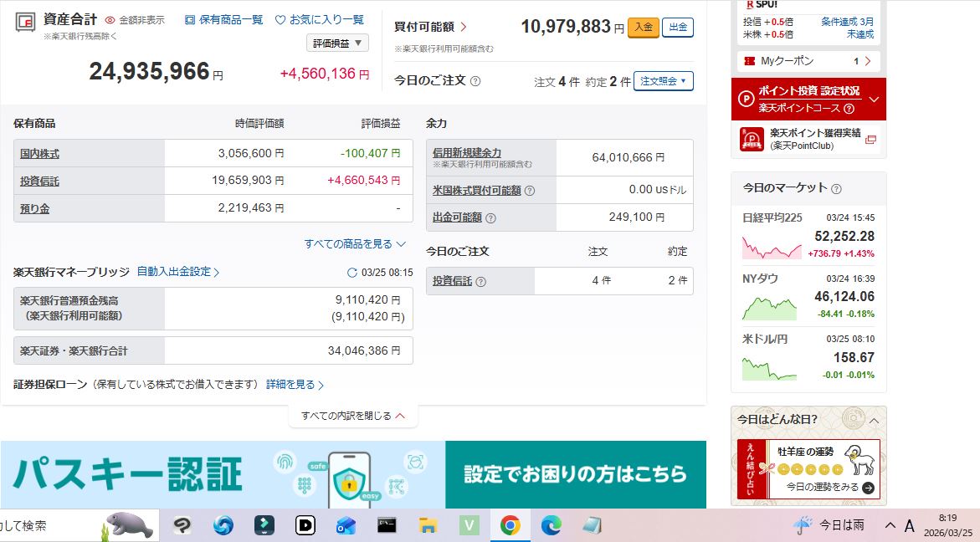Collapse the 今日はどんな日? panel chevron
980x542 pixels.
[874, 420]
